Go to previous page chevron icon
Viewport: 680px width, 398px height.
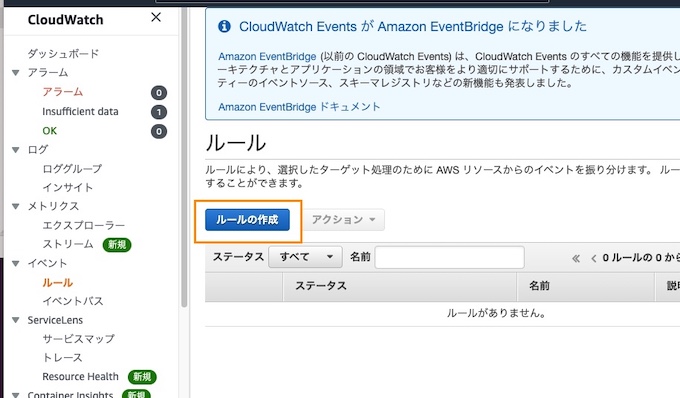pos(593,258)
